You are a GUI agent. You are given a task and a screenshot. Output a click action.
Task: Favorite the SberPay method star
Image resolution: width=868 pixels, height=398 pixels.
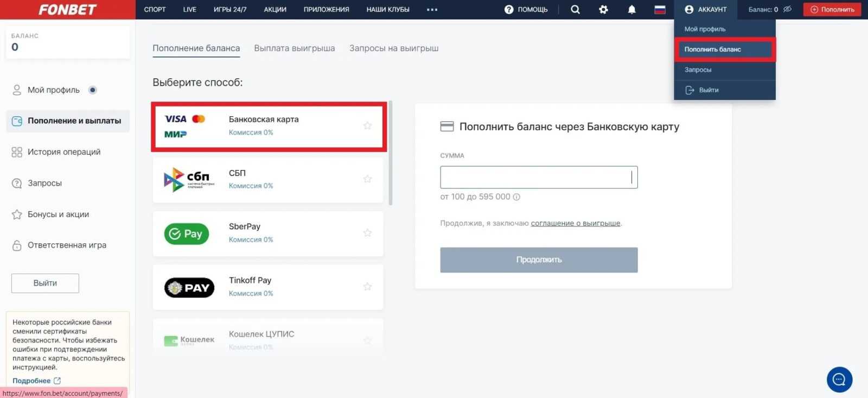tap(367, 232)
